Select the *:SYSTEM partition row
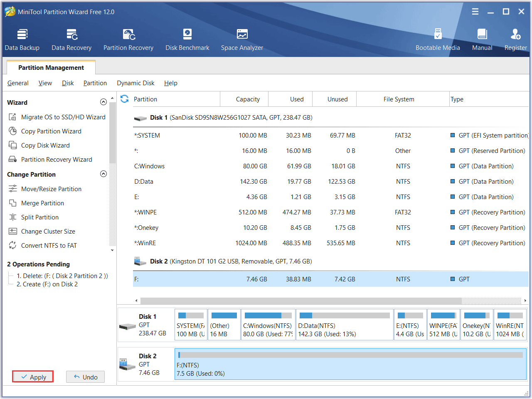The image size is (532, 399). 331,135
